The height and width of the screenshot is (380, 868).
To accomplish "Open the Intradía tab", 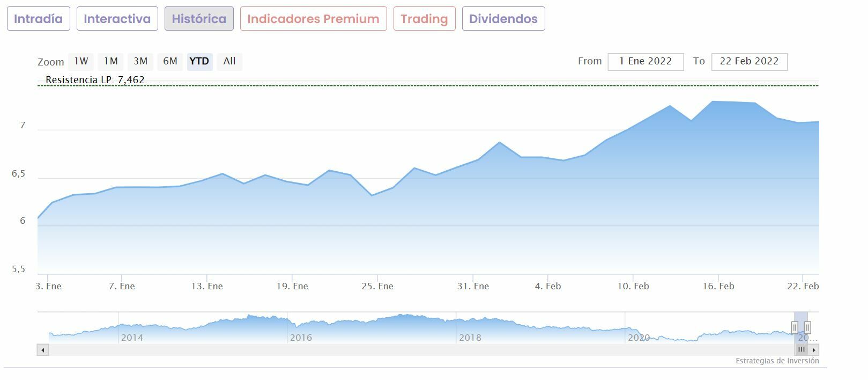I will (38, 19).
